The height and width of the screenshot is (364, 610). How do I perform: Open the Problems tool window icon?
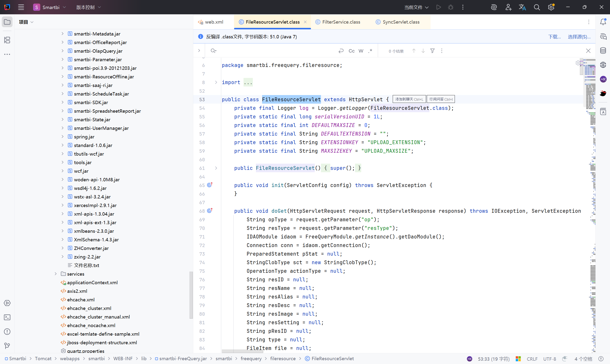[7, 332]
